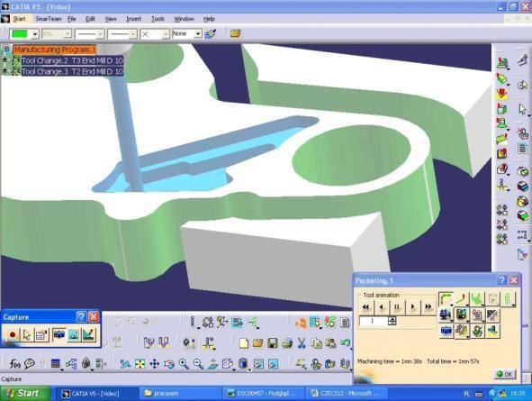Click the camera capture icon in Capture toolbar

pos(59,335)
